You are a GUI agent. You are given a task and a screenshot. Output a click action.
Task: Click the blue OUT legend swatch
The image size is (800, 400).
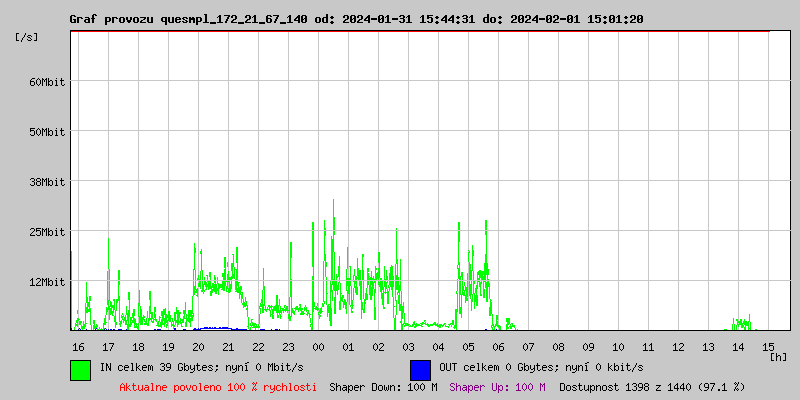tap(420, 369)
